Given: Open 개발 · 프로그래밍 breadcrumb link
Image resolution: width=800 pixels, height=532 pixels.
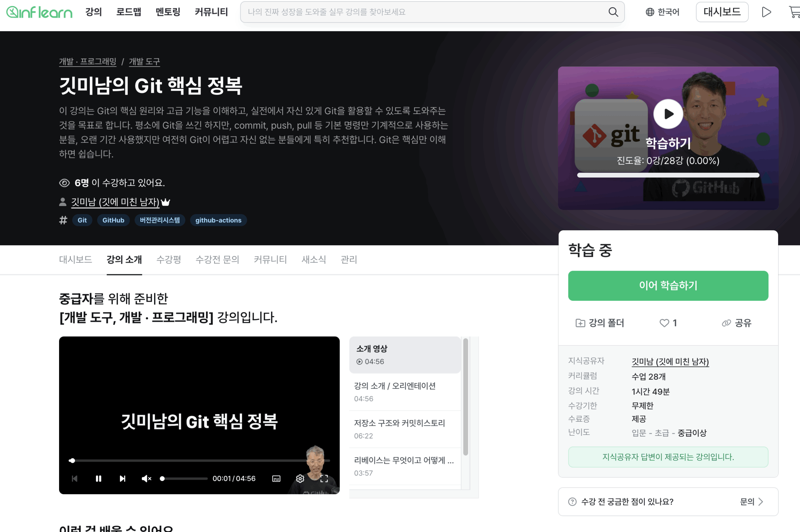Looking at the screenshot, I should pyautogui.click(x=87, y=61).
